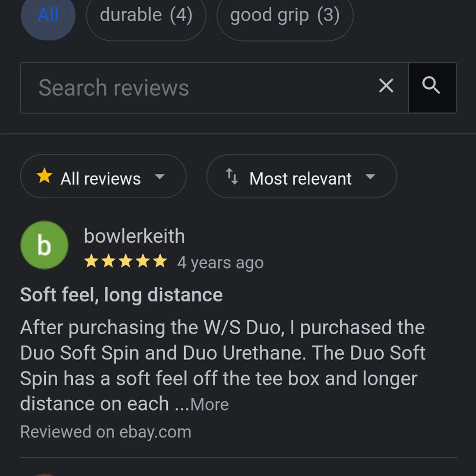
Task: Click the yellow star in All reviews
Action: [x=45, y=176]
